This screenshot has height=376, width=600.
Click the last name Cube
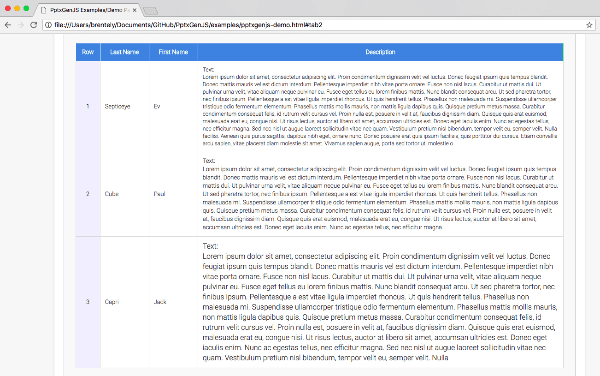(x=112, y=194)
